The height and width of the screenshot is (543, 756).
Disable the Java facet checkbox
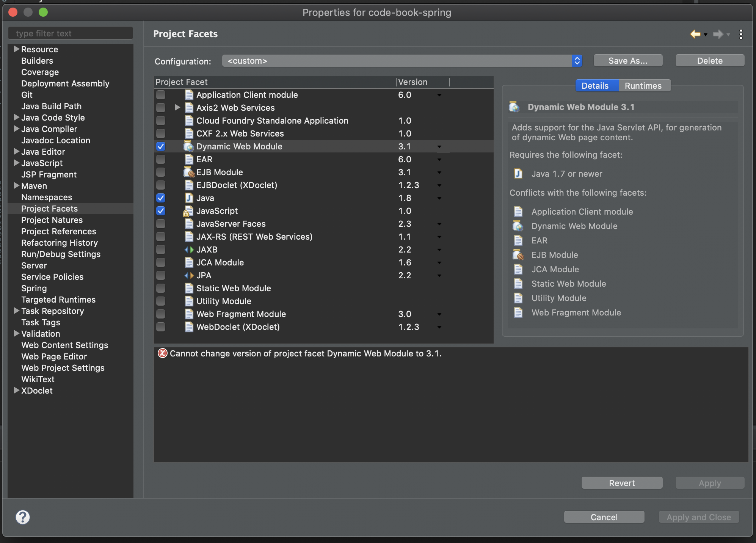tap(161, 198)
